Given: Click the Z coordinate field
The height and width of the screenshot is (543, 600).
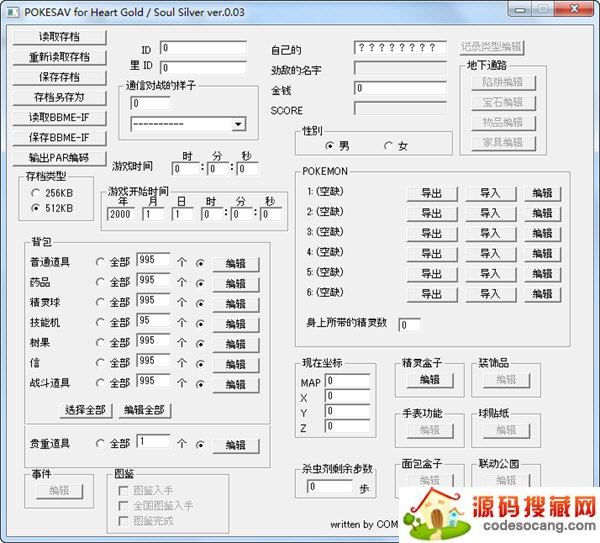Looking at the screenshot, I should tap(347, 427).
